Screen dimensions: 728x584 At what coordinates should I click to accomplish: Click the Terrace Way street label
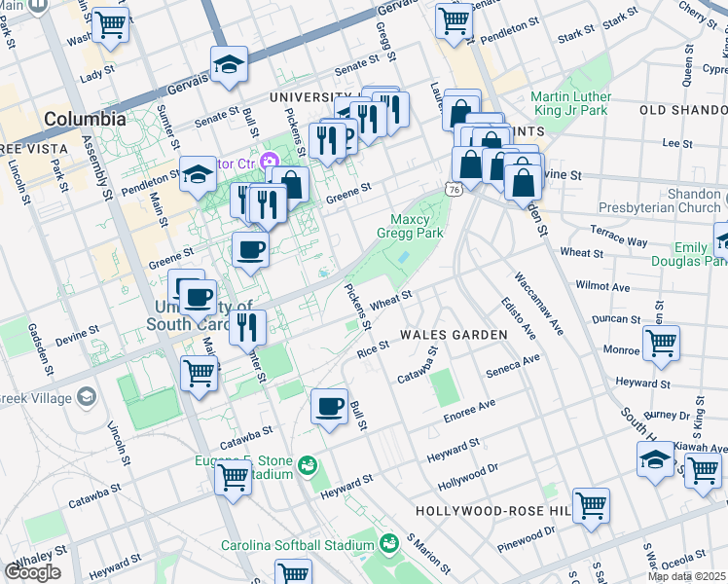[x=618, y=236]
